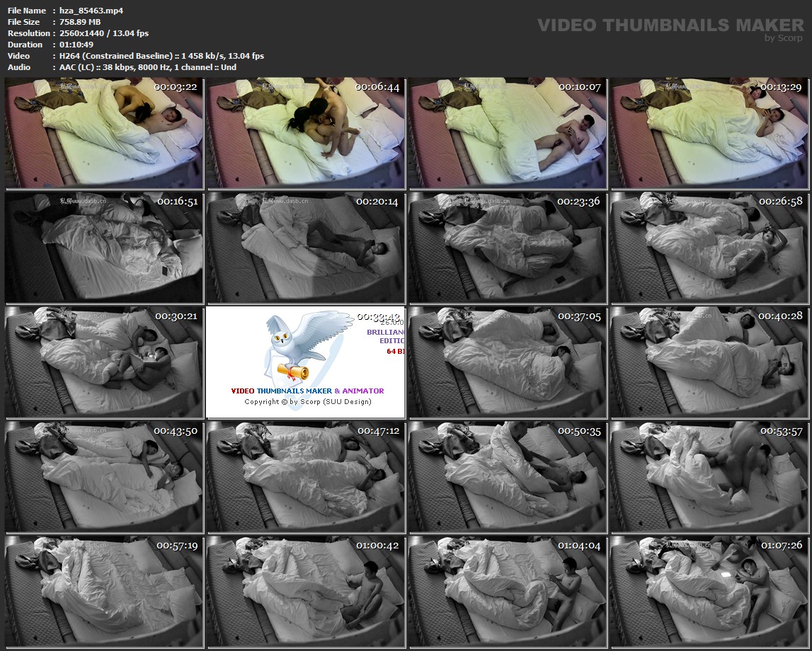The width and height of the screenshot is (812, 651).
Task: Click the AAC audio codec line
Action: 147,67
